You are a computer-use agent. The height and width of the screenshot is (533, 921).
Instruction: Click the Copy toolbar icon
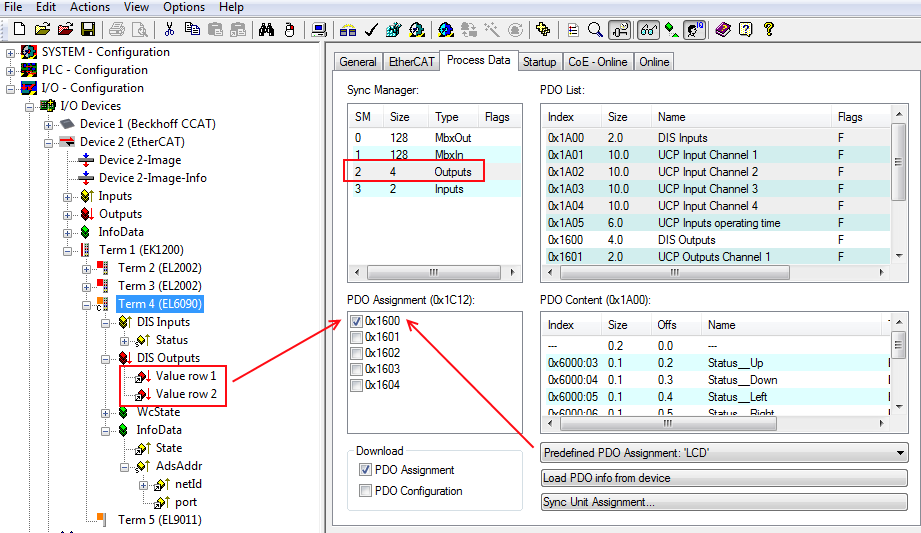[192, 29]
